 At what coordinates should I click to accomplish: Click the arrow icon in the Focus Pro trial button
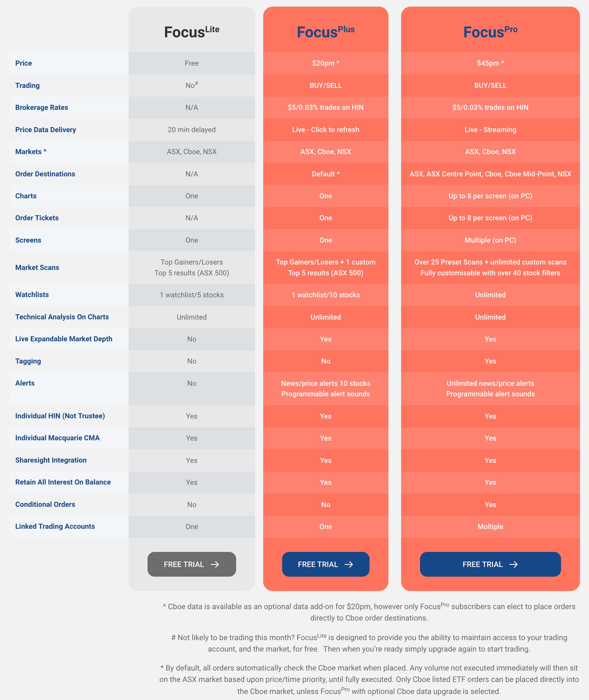point(513,564)
